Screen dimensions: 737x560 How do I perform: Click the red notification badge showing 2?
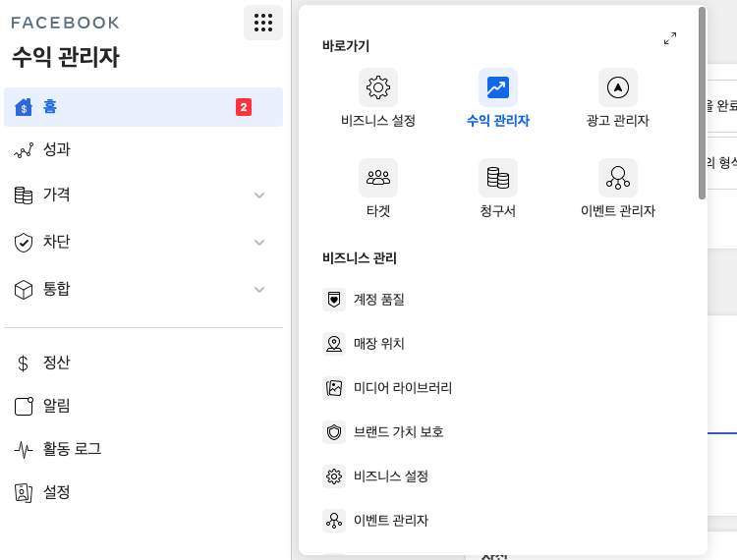point(244,107)
